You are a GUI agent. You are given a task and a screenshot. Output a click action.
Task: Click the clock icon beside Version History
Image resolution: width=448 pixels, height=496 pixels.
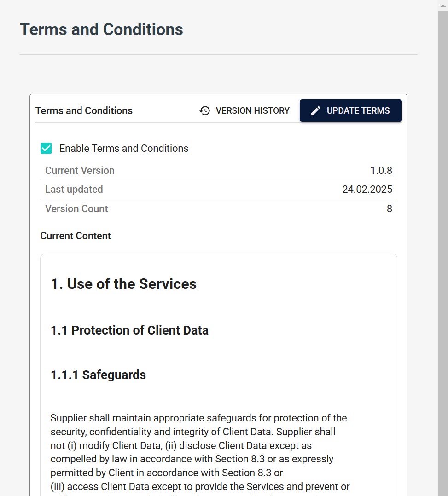click(x=204, y=110)
